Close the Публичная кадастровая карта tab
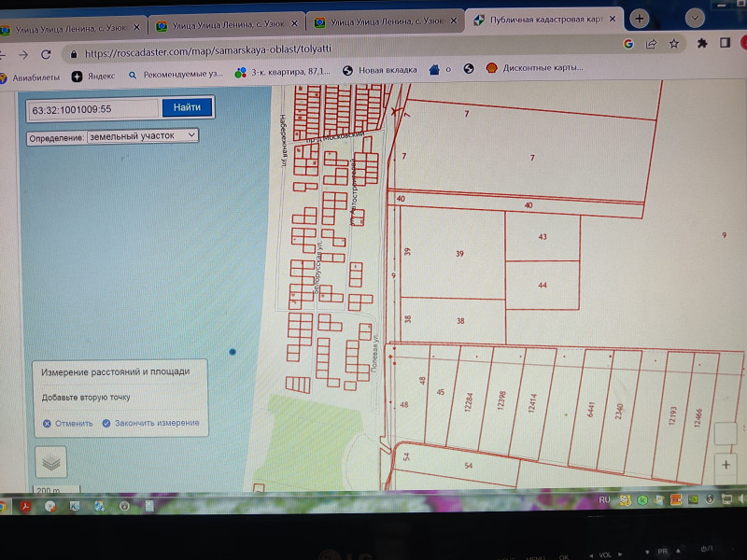 coord(613,21)
